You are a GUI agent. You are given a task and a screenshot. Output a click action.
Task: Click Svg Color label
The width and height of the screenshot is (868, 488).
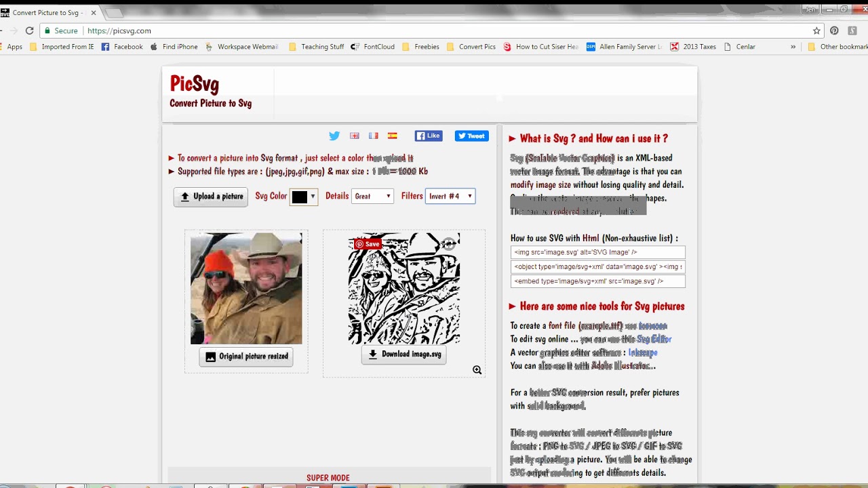271,196
